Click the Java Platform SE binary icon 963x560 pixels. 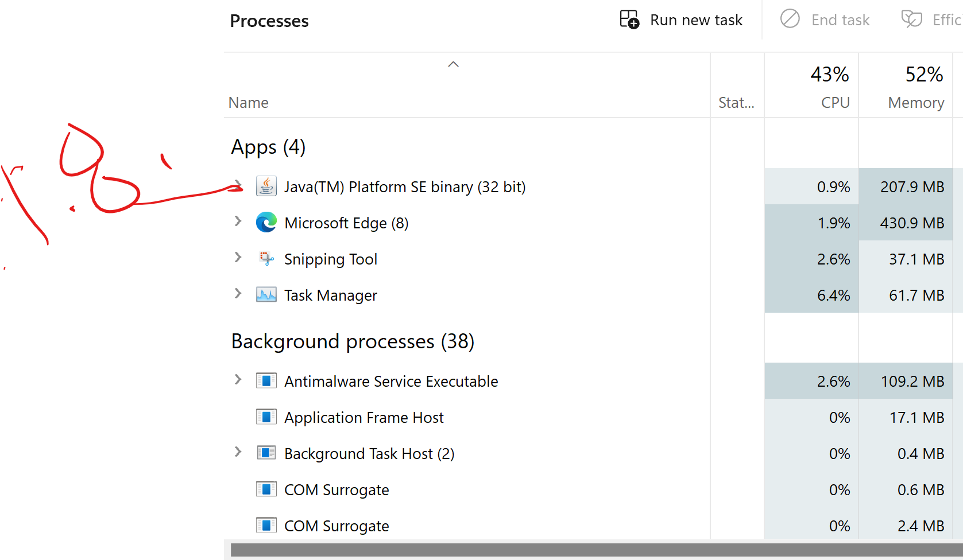(266, 186)
